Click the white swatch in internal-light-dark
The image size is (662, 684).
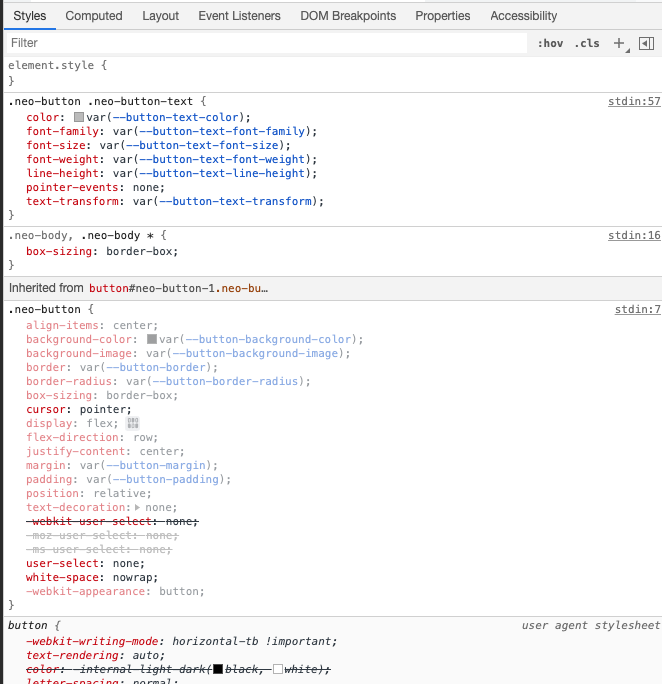[x=278, y=669]
